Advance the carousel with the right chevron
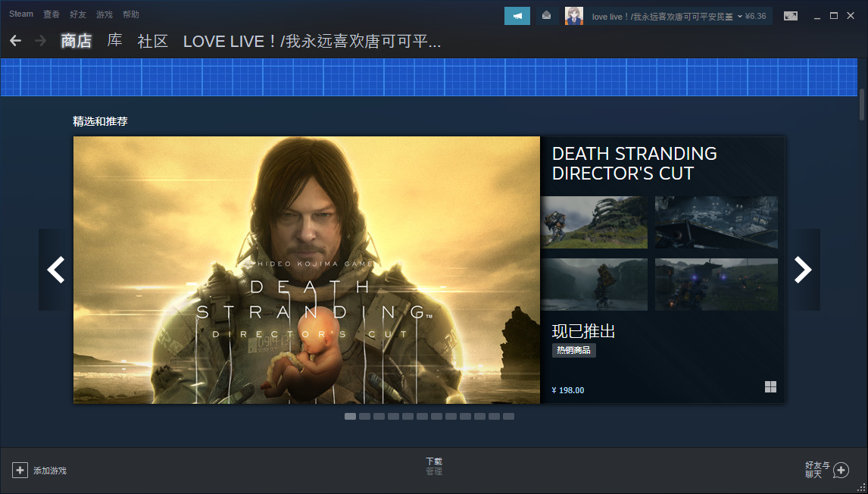This screenshot has height=494, width=868. [x=803, y=270]
